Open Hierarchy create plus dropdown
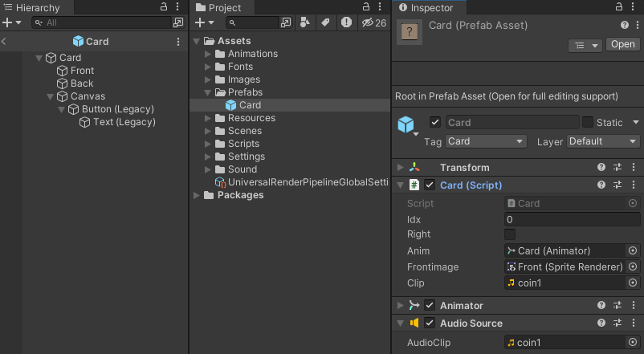This screenshot has height=354, width=644. coord(11,22)
